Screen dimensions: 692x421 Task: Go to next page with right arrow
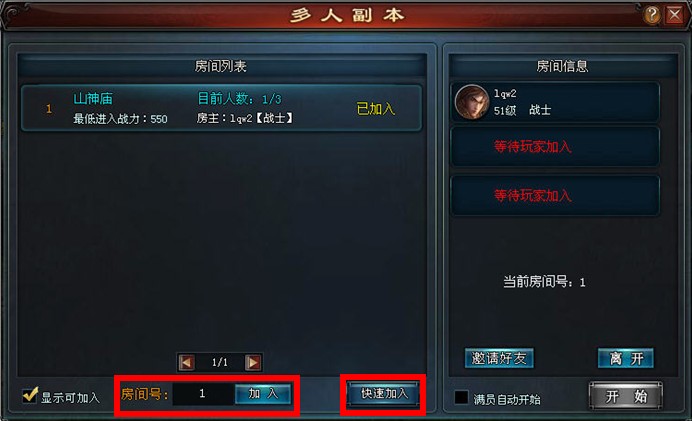pyautogui.click(x=253, y=363)
